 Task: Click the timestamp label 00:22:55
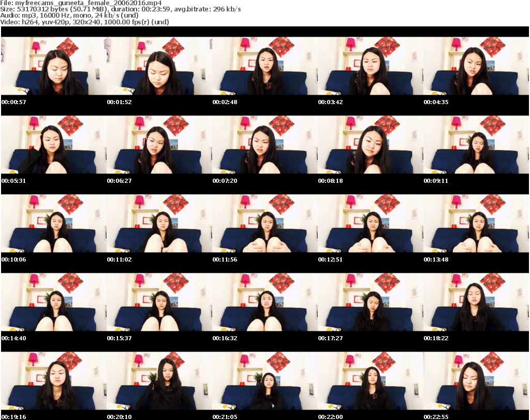click(436, 417)
